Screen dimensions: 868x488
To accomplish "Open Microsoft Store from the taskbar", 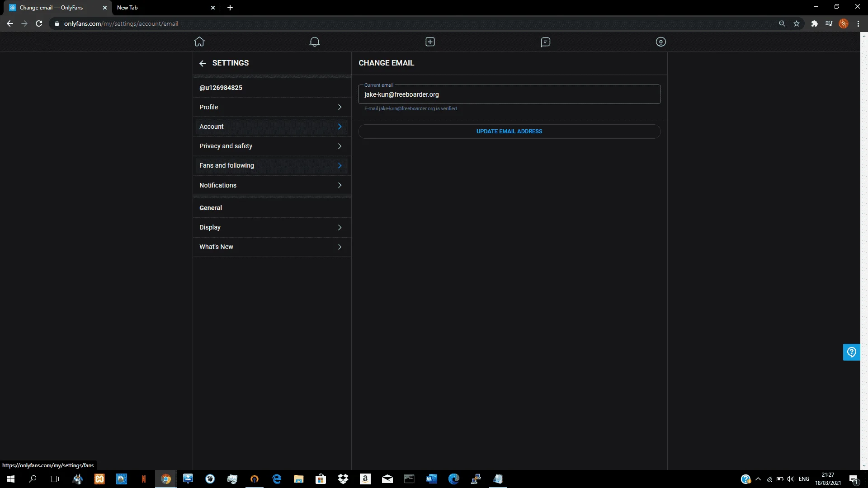I will pyautogui.click(x=321, y=479).
